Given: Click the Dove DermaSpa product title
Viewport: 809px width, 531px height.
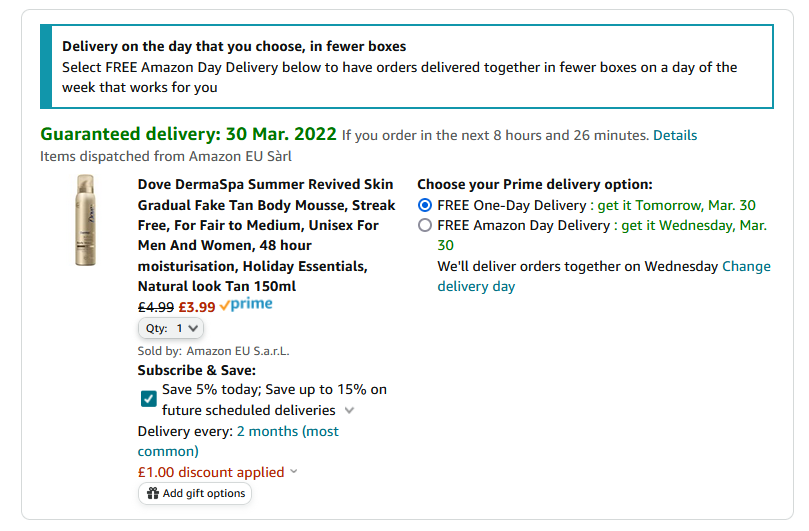Looking at the screenshot, I should point(266,235).
